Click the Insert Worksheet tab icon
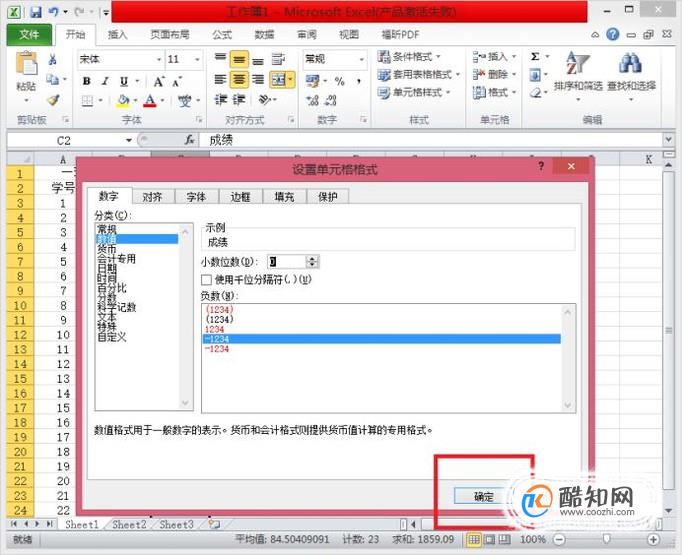The width and height of the screenshot is (682, 555). click(x=214, y=524)
